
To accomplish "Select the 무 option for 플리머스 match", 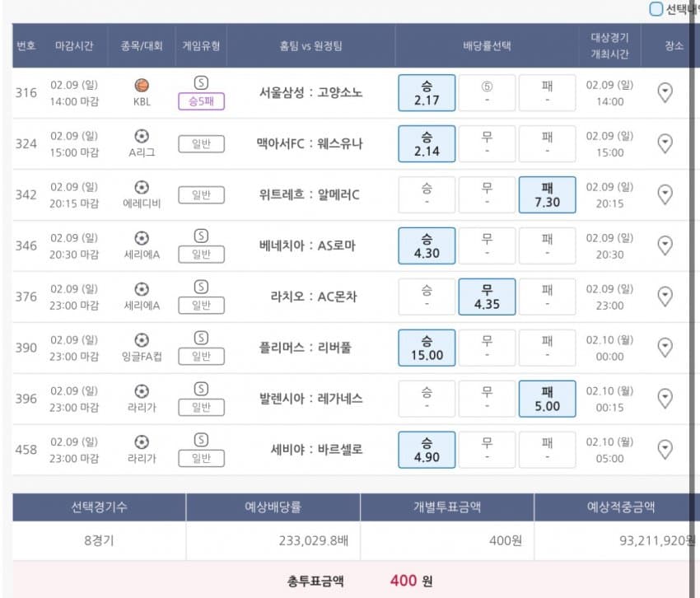I will [487, 348].
